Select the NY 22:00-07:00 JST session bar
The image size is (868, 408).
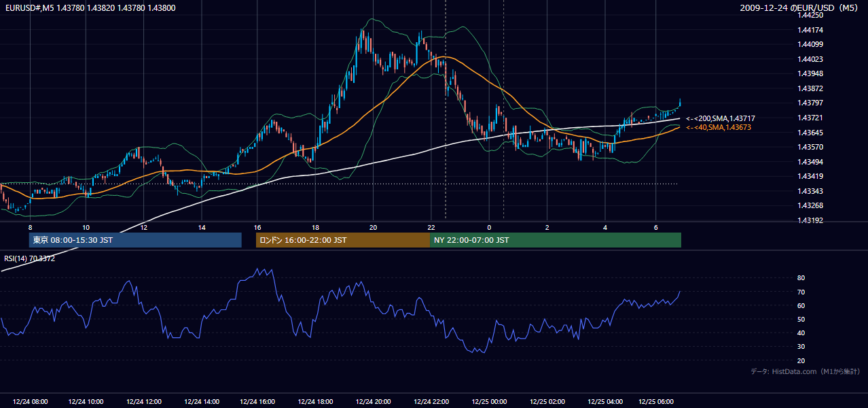(556, 240)
